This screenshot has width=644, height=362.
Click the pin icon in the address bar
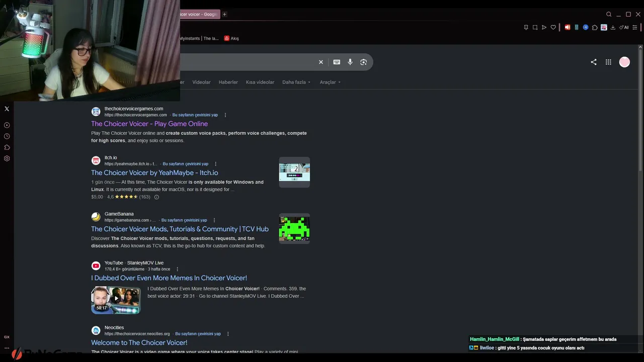pyautogui.click(x=526, y=27)
